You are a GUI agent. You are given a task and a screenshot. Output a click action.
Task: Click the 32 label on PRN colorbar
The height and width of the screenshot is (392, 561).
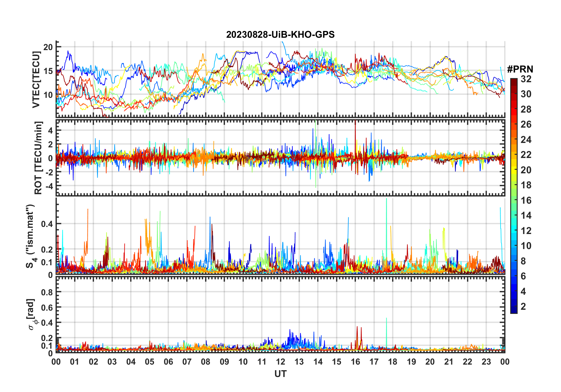click(526, 79)
